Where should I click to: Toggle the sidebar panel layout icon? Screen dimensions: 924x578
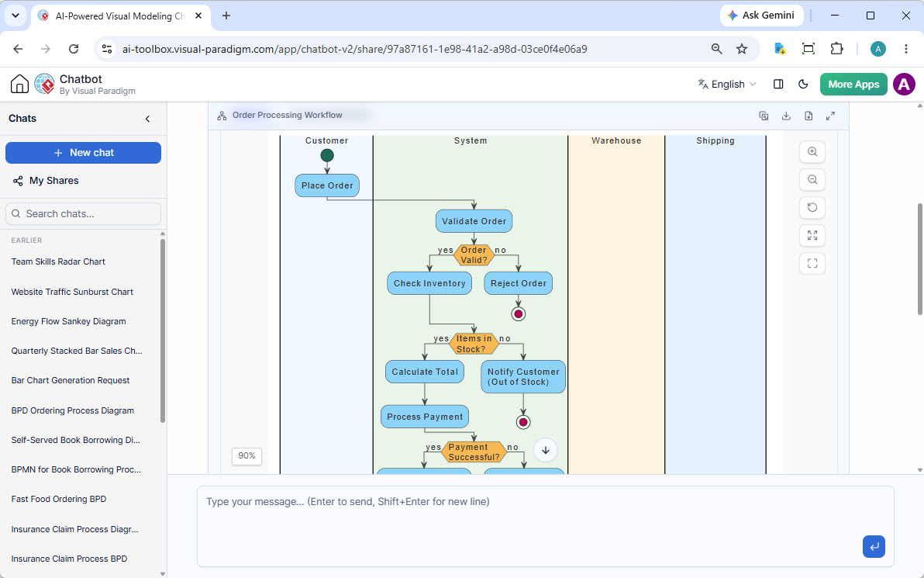point(777,85)
